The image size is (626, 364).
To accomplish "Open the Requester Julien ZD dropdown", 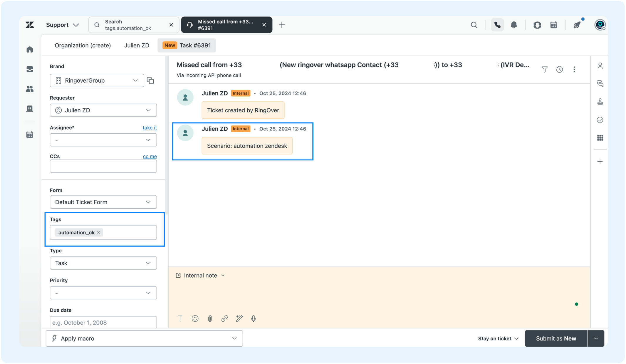I will 103,110.
